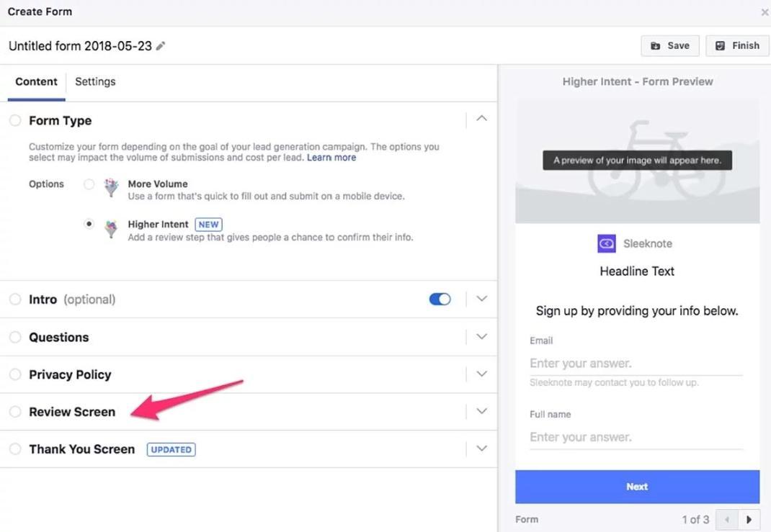Go to previous preview page arrow
This screenshot has height=532, width=771.
(x=727, y=519)
